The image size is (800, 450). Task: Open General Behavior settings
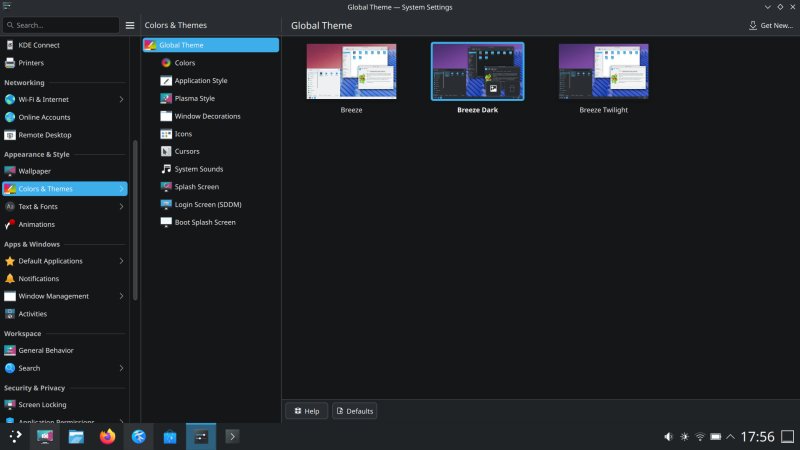tap(64, 350)
